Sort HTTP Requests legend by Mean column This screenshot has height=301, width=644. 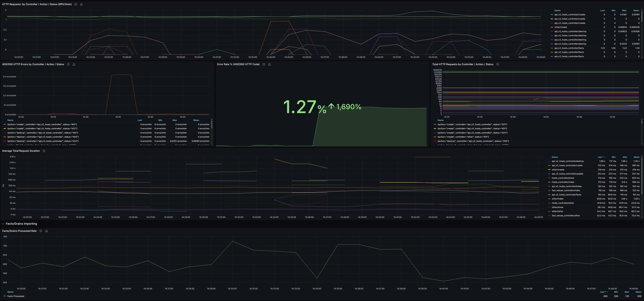click(636, 10)
